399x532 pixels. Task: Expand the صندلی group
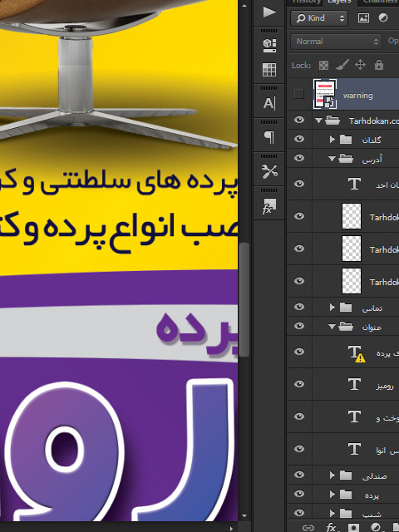tap(332, 475)
